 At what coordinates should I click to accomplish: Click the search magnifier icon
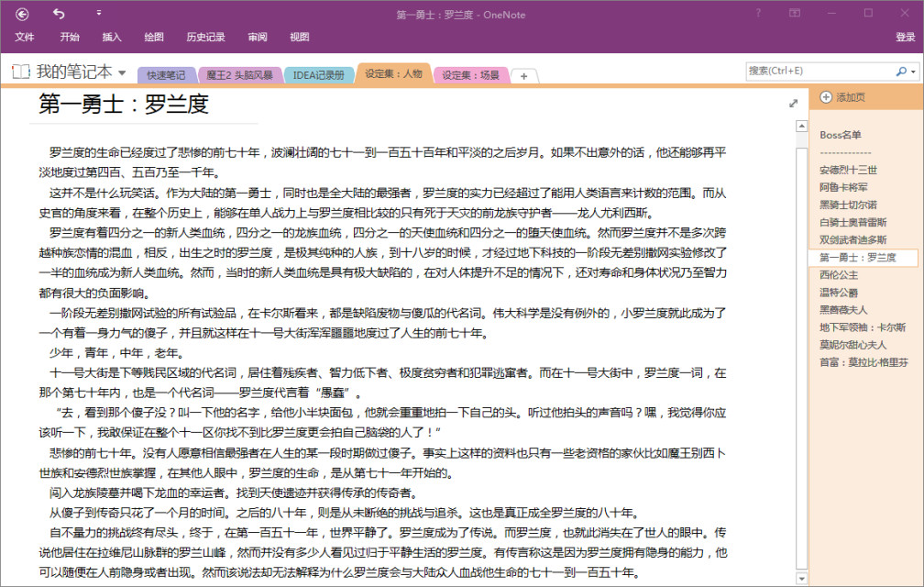coord(900,70)
